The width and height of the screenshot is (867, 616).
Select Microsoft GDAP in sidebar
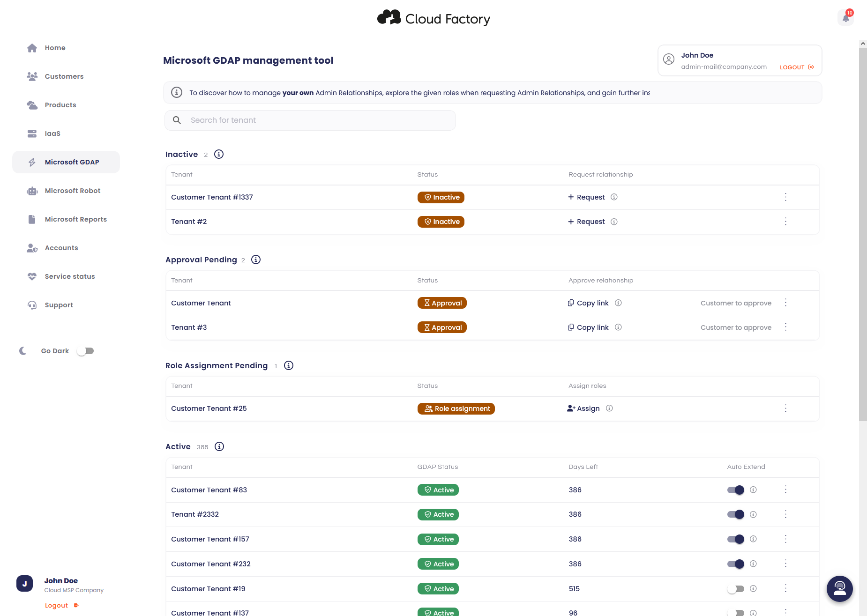pos(66,162)
